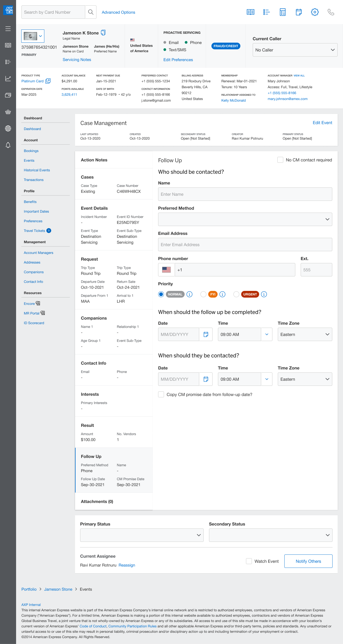Screen dimensions: 343x644
Task: Open the globe icon in left sidebar
Action: pos(8,128)
